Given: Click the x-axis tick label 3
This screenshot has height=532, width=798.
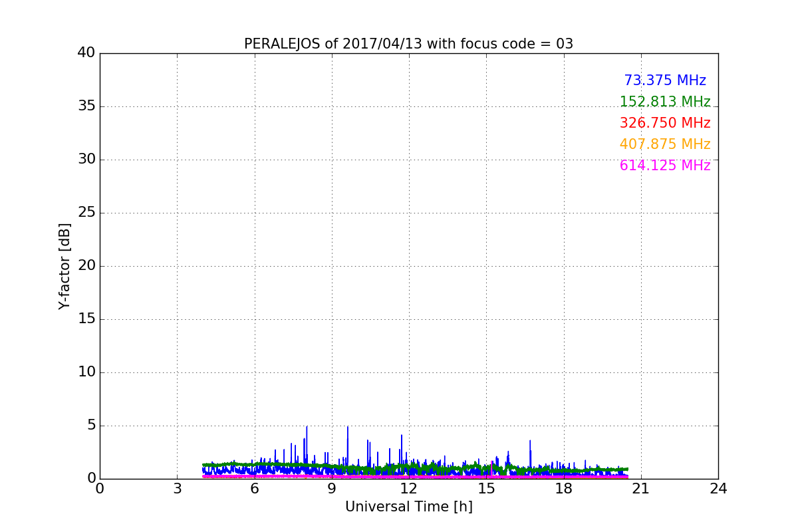Looking at the screenshot, I should point(177,488).
